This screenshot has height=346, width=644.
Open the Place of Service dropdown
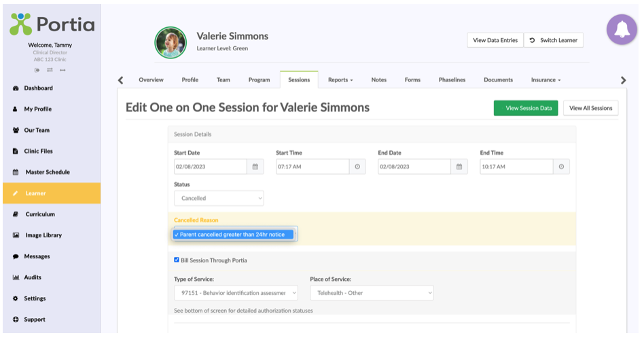(x=372, y=293)
